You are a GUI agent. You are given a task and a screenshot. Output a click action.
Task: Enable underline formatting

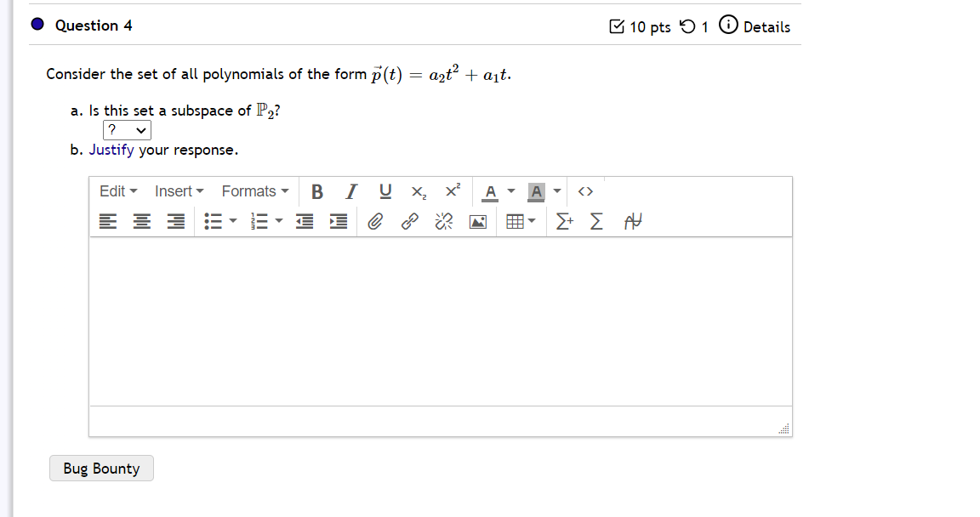click(385, 192)
